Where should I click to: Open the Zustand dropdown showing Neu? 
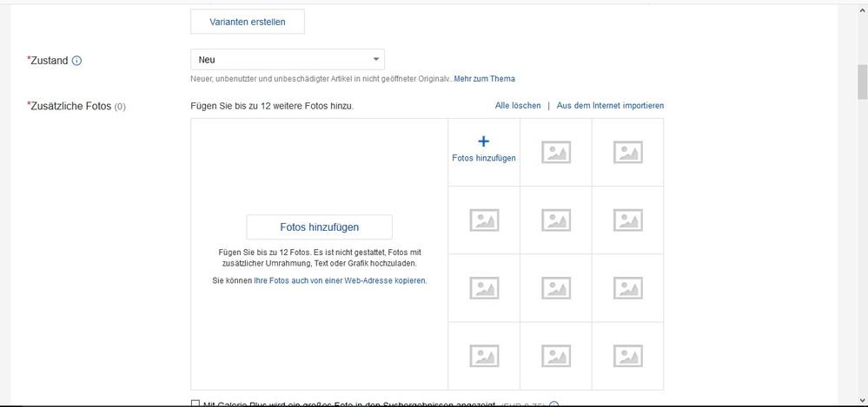(x=287, y=60)
